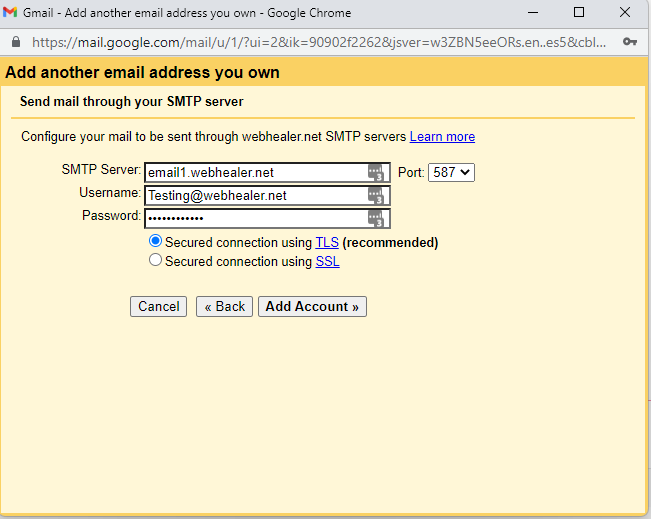Select secured connection using SSL radio
This screenshot has width=651, height=519.
pos(155,260)
